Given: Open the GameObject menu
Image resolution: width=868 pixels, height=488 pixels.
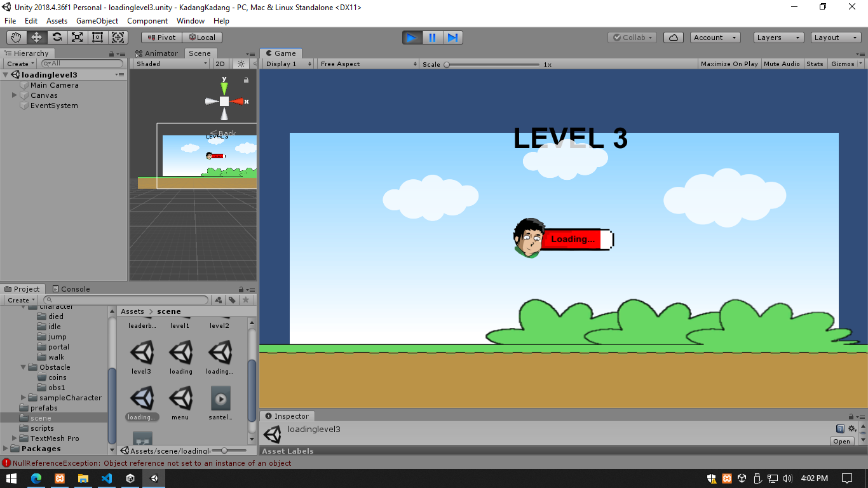Looking at the screenshot, I should (97, 20).
